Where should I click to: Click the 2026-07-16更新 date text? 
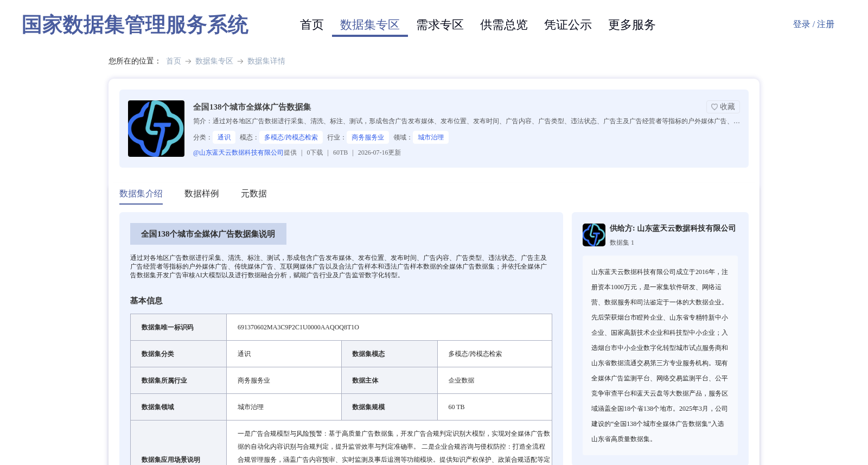(379, 152)
